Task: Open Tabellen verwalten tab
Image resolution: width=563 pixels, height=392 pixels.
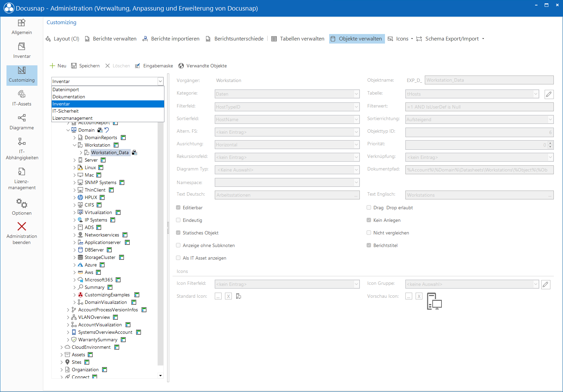Action: (298, 39)
